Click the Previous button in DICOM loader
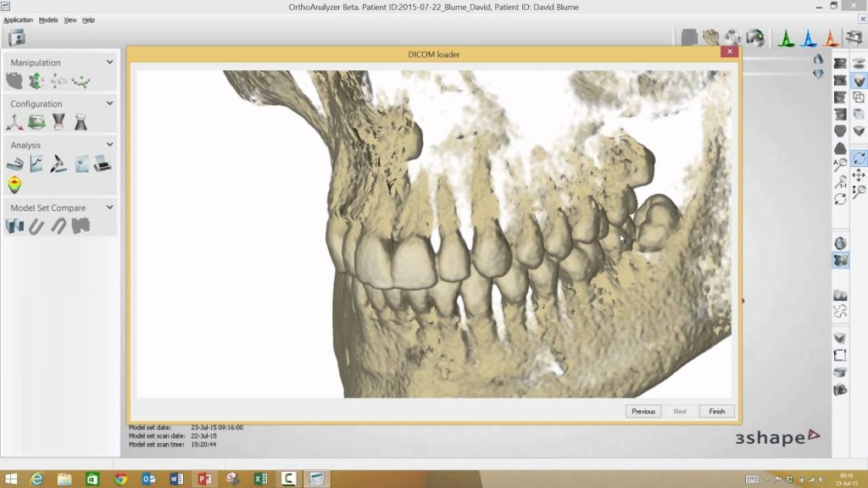This screenshot has width=868, height=488. 643,411
